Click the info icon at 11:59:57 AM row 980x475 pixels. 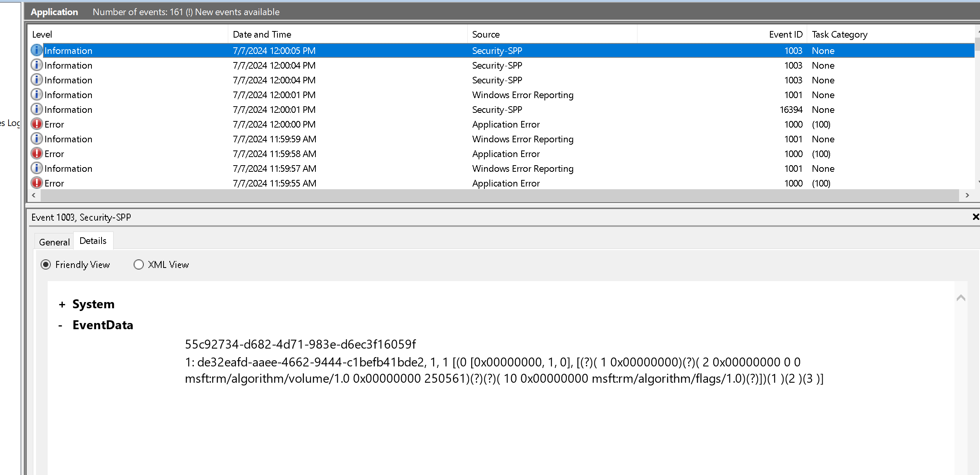pyautogui.click(x=36, y=168)
